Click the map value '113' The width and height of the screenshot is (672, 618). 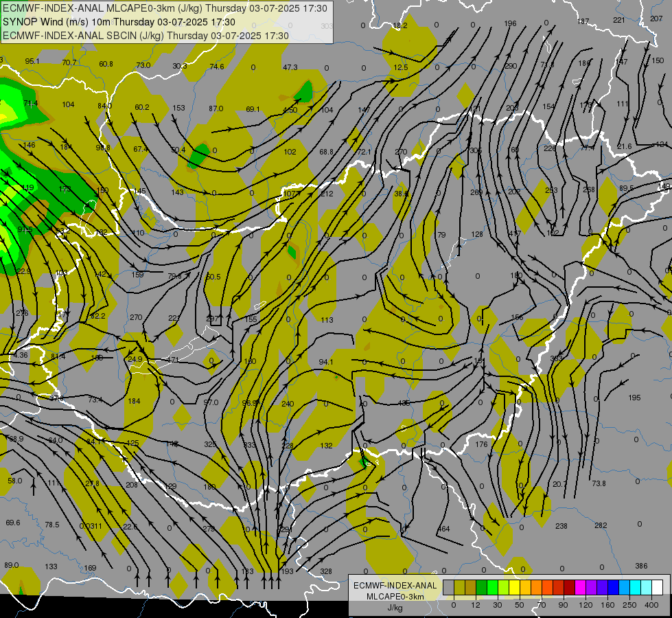pos(327,320)
